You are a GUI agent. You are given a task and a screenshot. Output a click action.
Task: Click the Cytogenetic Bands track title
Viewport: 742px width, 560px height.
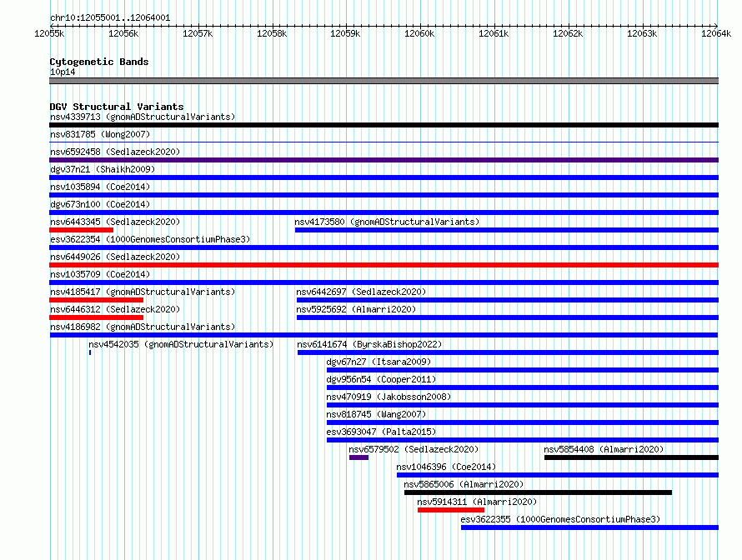[99, 62]
